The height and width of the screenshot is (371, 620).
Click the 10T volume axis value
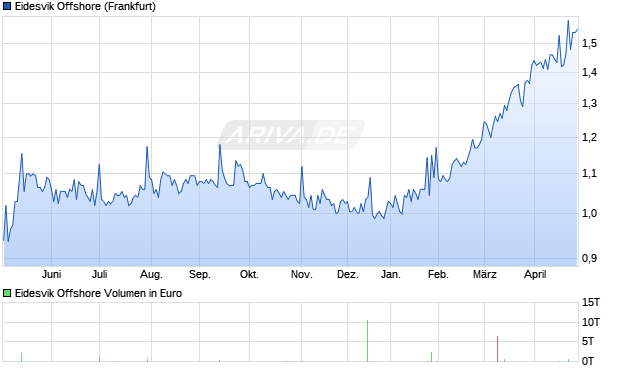(591, 322)
